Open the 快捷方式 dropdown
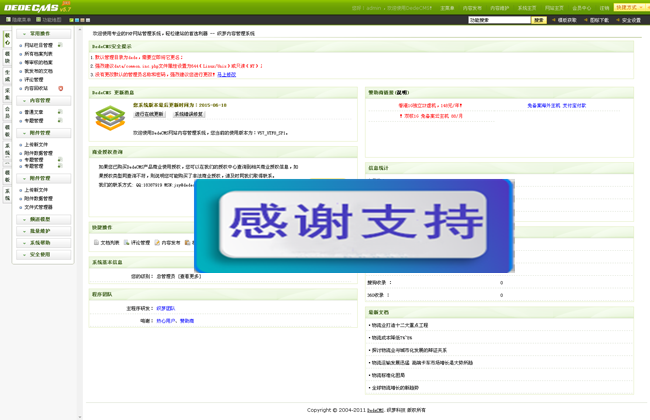Screen dimensions: 650x420 click(x=630, y=7)
